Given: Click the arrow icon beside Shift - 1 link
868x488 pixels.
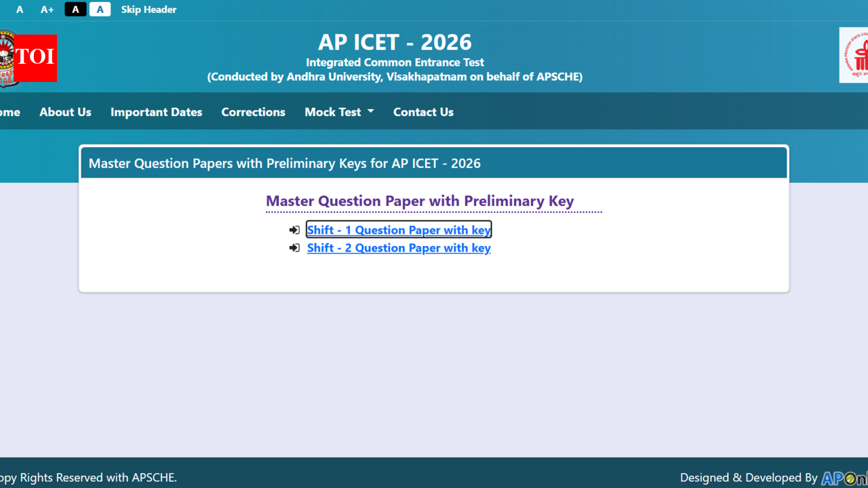Looking at the screenshot, I should pos(294,230).
